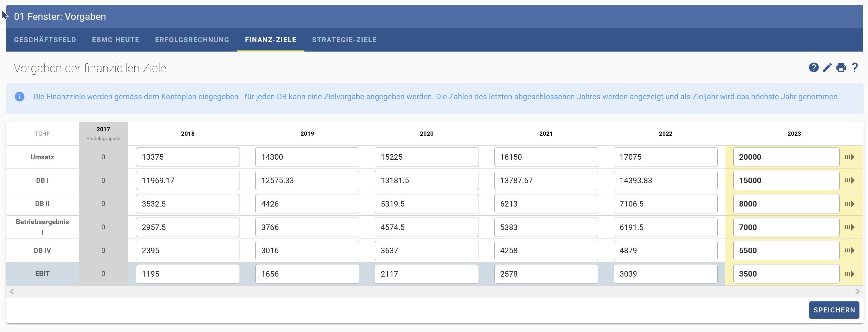
Task: Click Betriebsergebnis I 2020 field 4574.5
Action: [427, 227]
